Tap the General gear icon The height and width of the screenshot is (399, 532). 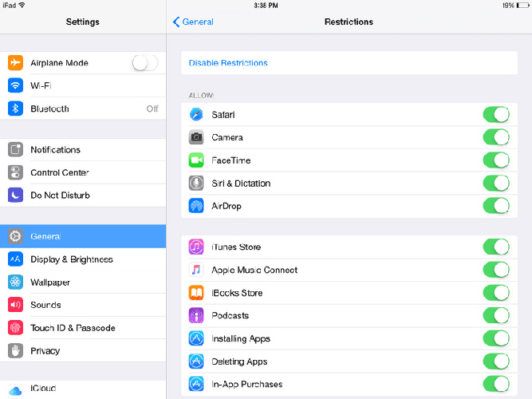coord(15,236)
